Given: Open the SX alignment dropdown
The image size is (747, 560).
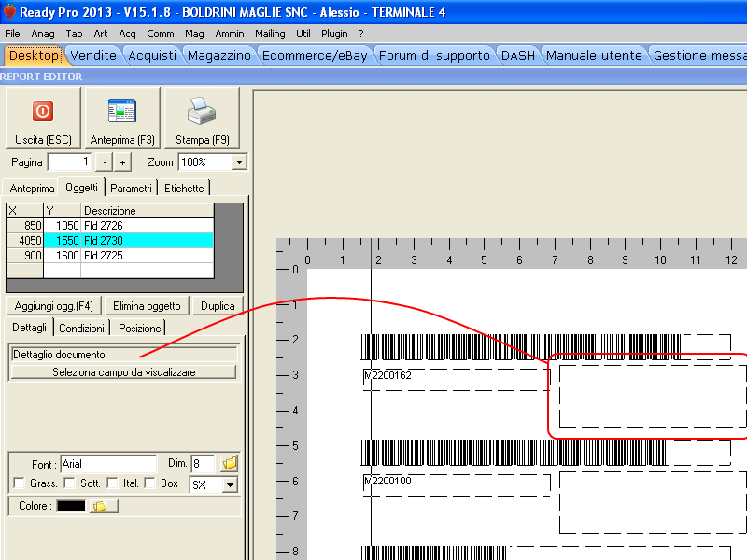Looking at the screenshot, I should [x=230, y=485].
